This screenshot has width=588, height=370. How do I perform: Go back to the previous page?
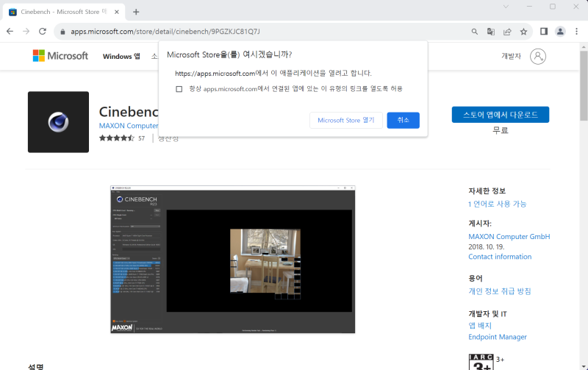10,32
